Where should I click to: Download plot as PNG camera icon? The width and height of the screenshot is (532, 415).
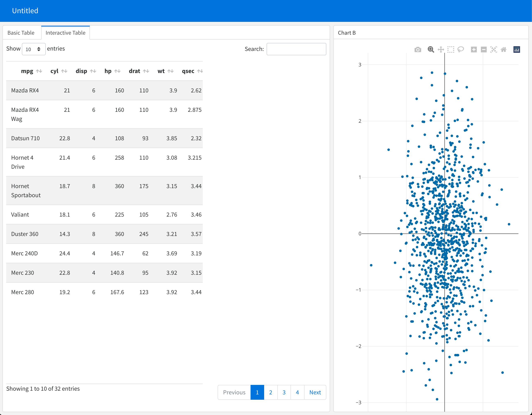pyautogui.click(x=417, y=50)
